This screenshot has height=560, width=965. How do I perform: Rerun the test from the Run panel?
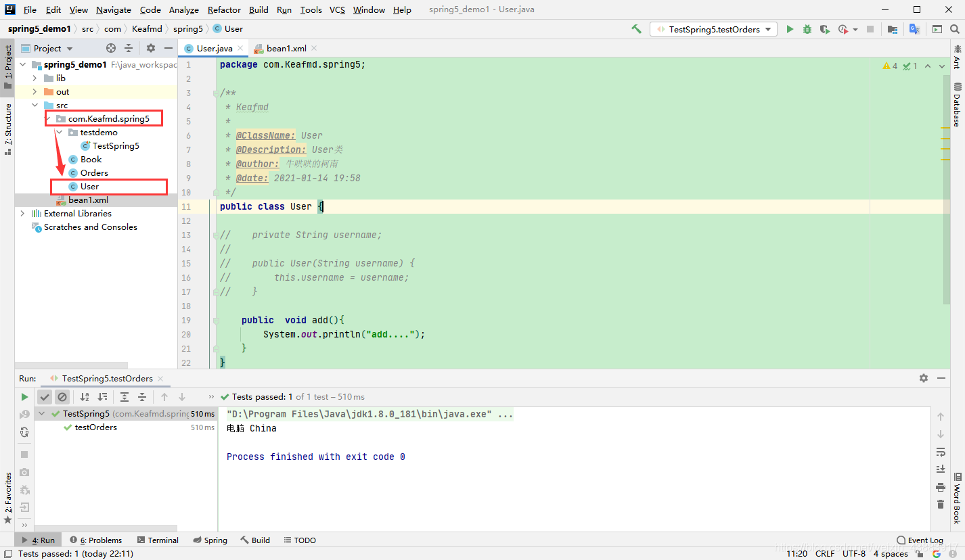click(x=24, y=397)
